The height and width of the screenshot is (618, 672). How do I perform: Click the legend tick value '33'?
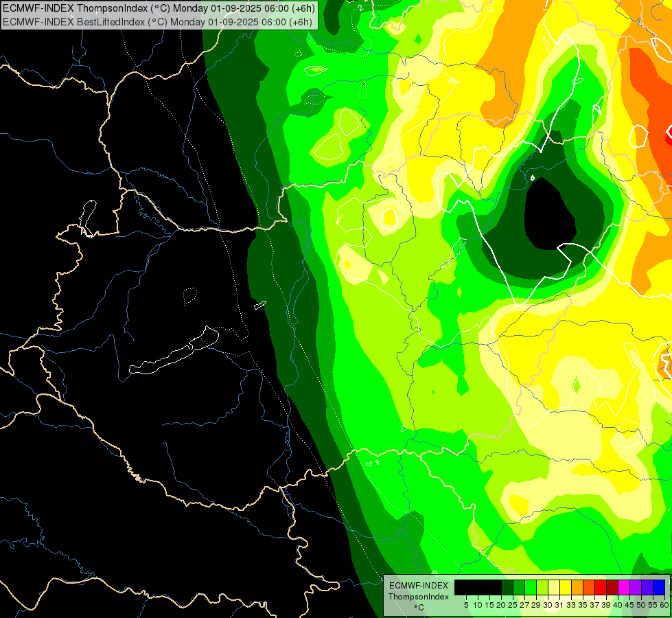571,605
